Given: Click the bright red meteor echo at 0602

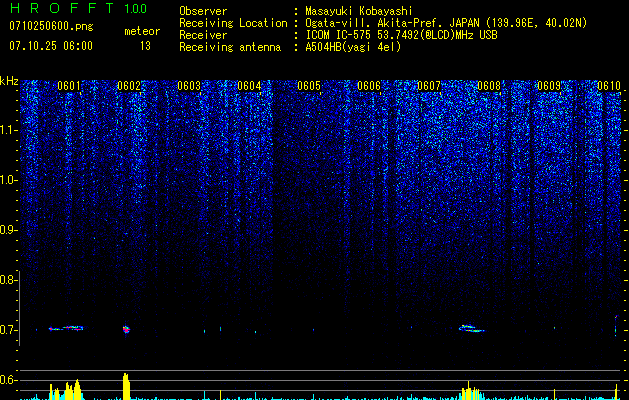Looking at the screenshot, I should click(126, 329).
